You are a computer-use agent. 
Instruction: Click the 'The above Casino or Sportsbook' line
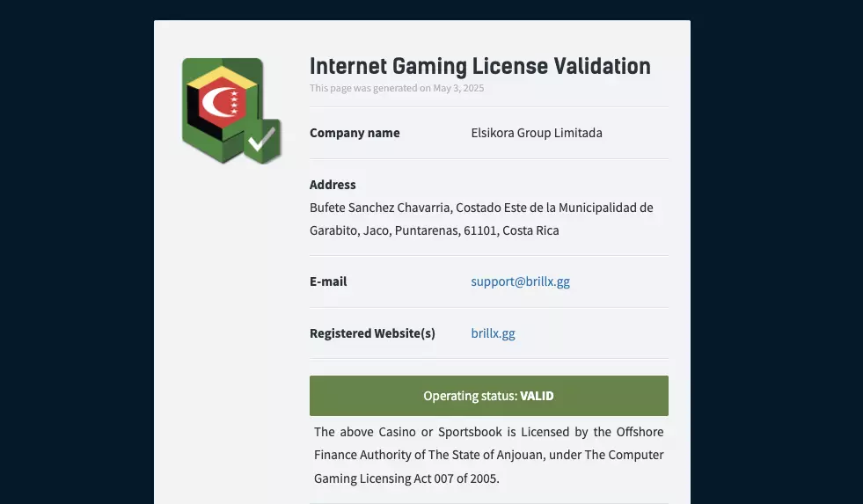pos(488,432)
